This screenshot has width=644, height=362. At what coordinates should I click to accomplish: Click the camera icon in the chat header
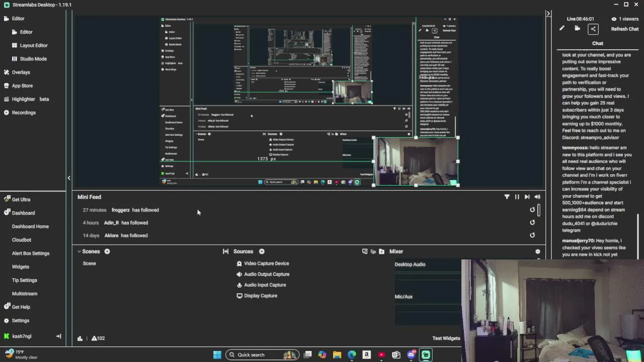tap(578, 29)
